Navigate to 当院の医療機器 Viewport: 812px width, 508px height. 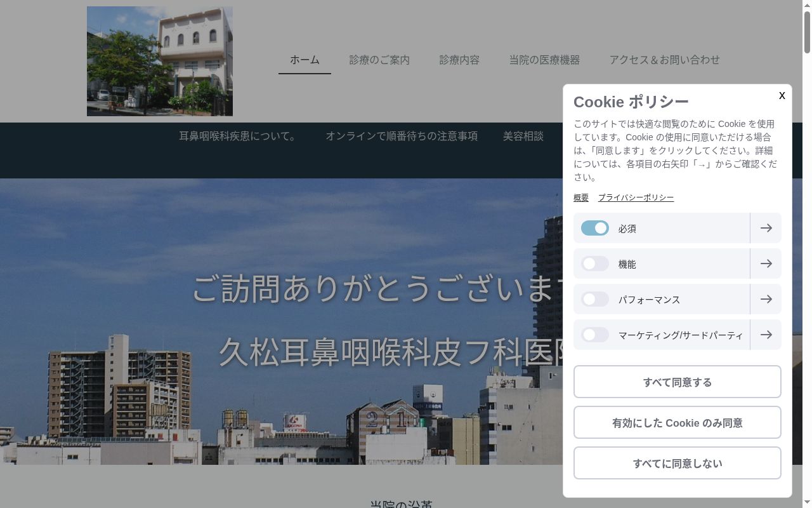(544, 60)
